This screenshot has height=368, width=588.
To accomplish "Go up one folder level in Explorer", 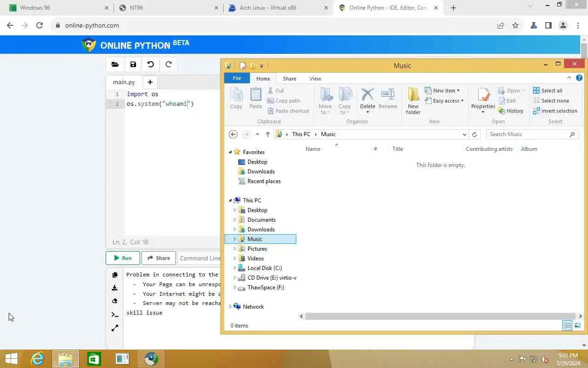I will coord(268,134).
